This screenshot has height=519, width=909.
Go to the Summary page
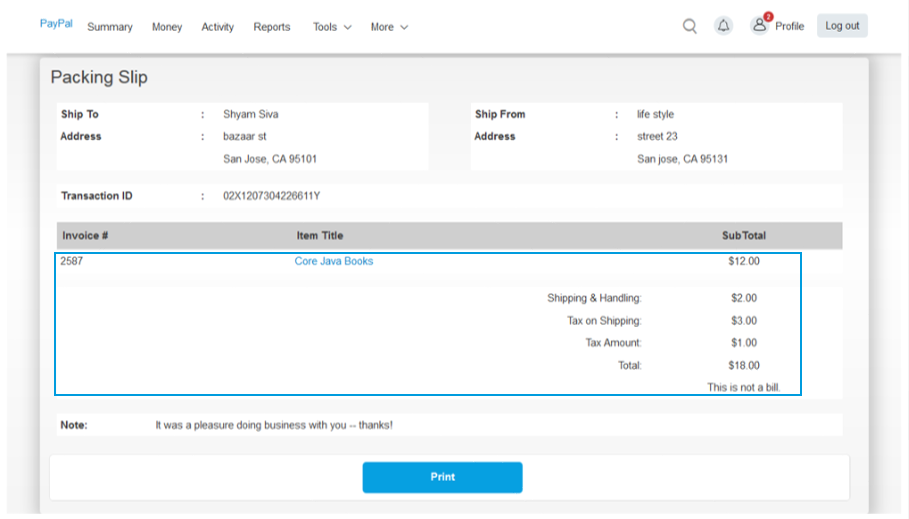pos(110,27)
